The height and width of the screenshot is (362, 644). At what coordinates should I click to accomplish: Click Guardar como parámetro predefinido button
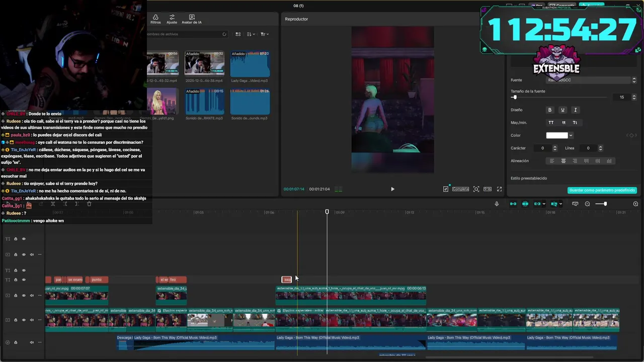602,190
